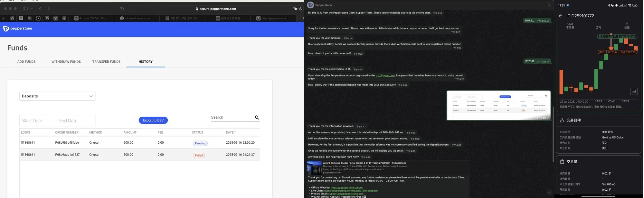Open the pepperstone.com/en Official Website link
644x198 pixels.
pos(347,188)
